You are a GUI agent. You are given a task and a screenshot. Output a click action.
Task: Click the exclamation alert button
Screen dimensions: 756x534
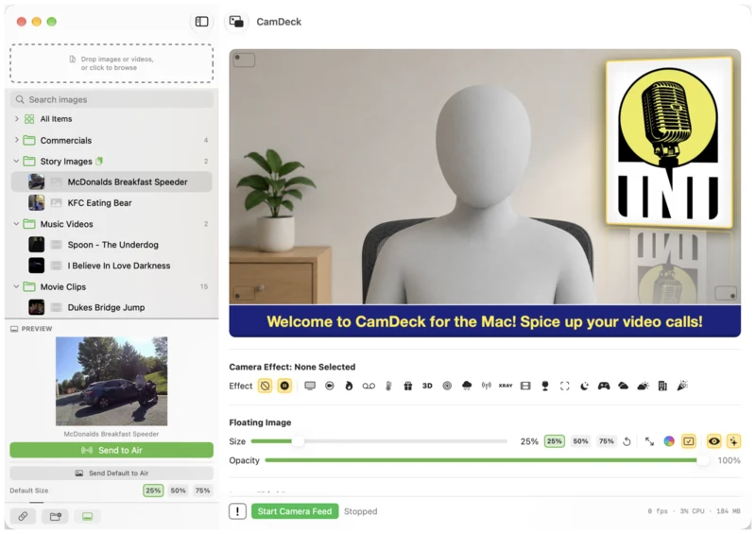point(237,511)
